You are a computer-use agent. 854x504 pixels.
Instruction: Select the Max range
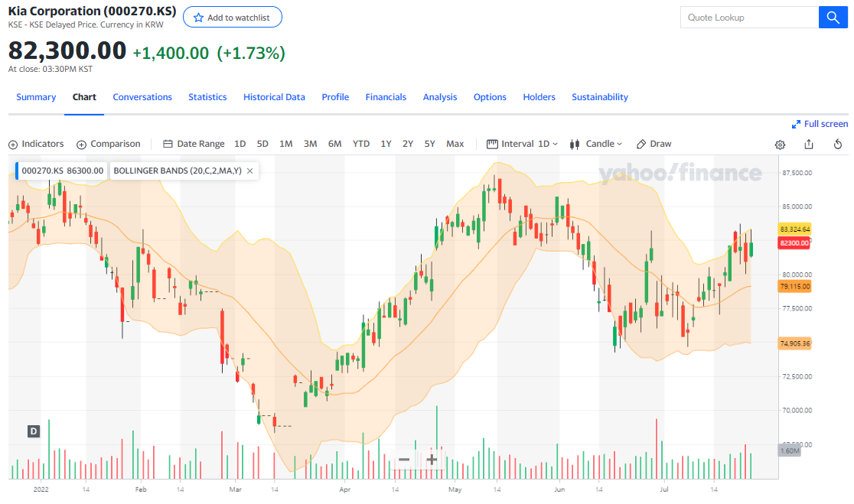point(455,144)
